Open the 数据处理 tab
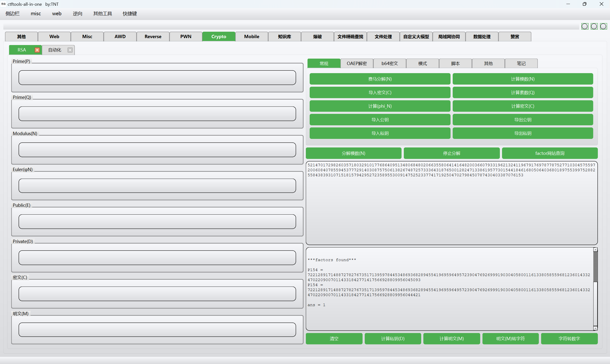 482,36
